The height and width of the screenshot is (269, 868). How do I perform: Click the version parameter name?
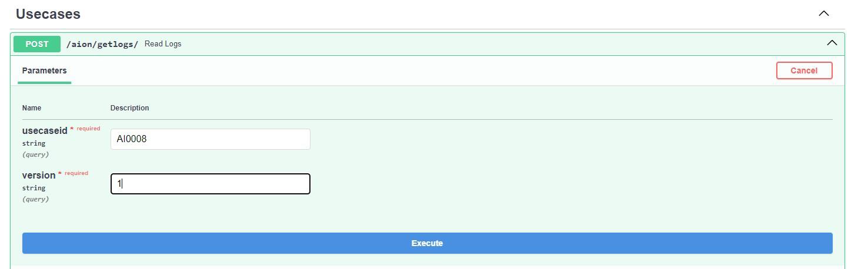(x=39, y=176)
